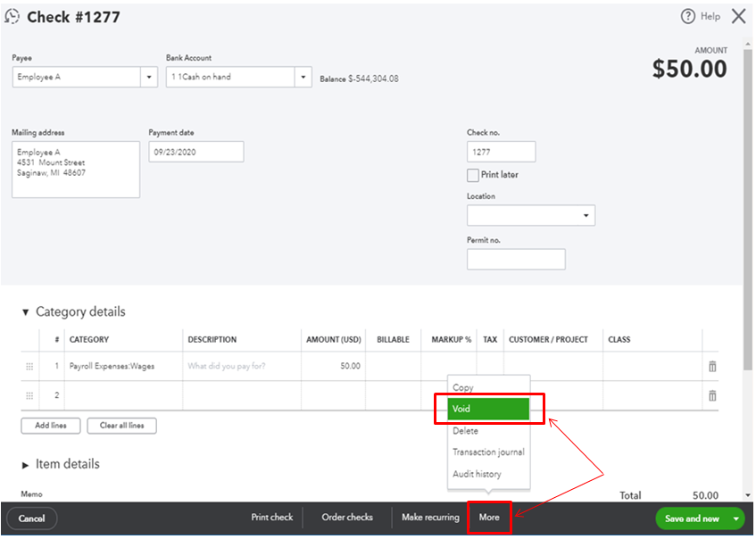
Task: Click the Print check option
Action: 271,516
